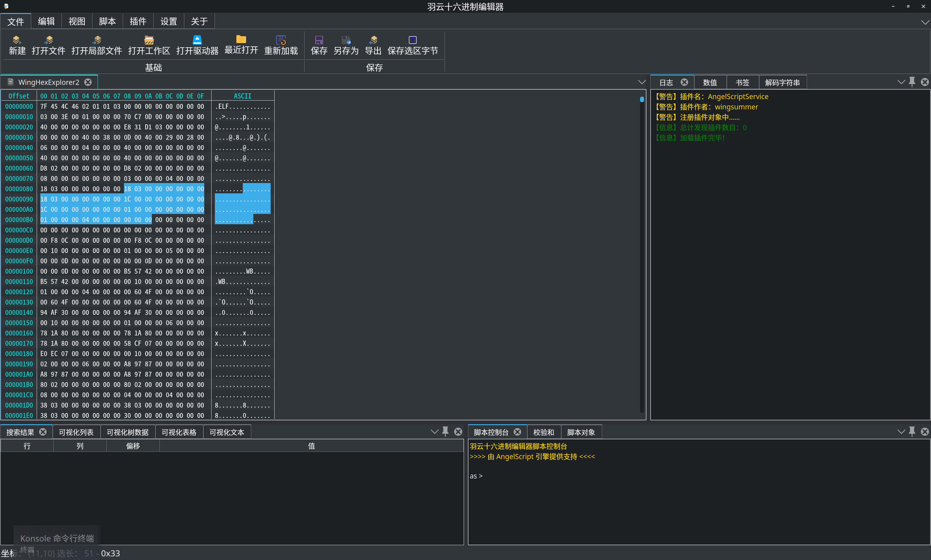The height and width of the screenshot is (560, 931).
Task: Pin the log panel with the pushpin icon
Action: pos(912,82)
